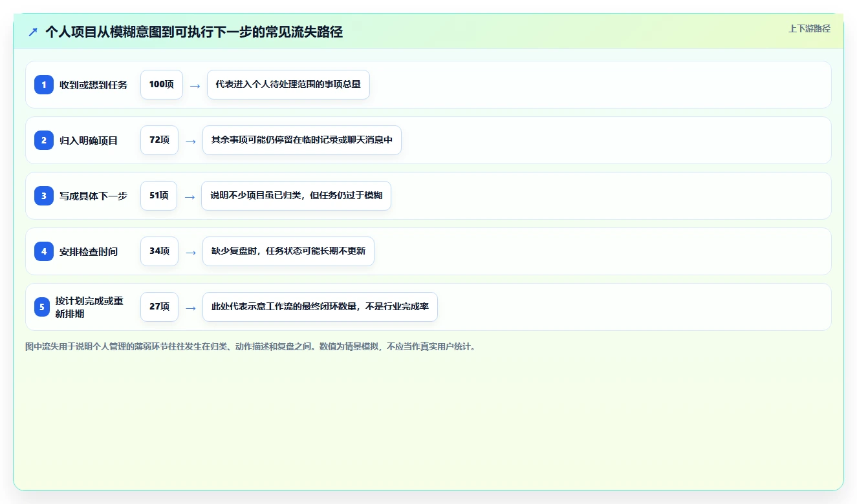Click the 27项 count chip
The image size is (857, 504).
[159, 307]
